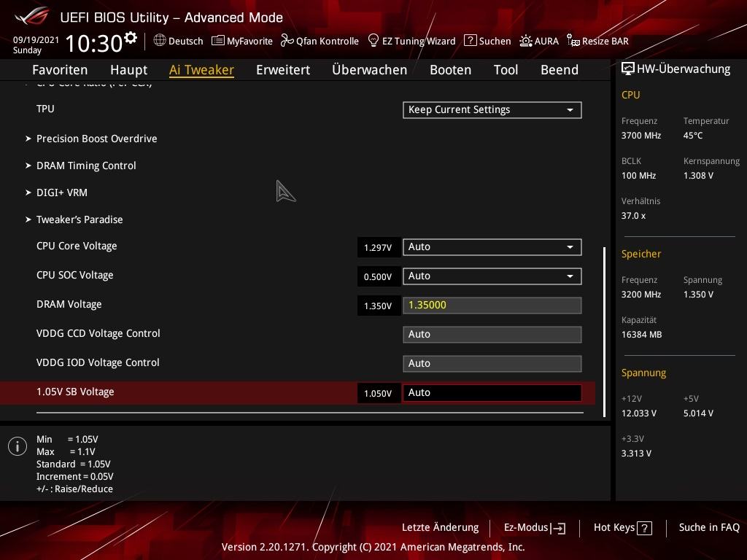Click the 1.05V SB Voltage Auto field
747x560 pixels.
pyautogui.click(x=492, y=393)
